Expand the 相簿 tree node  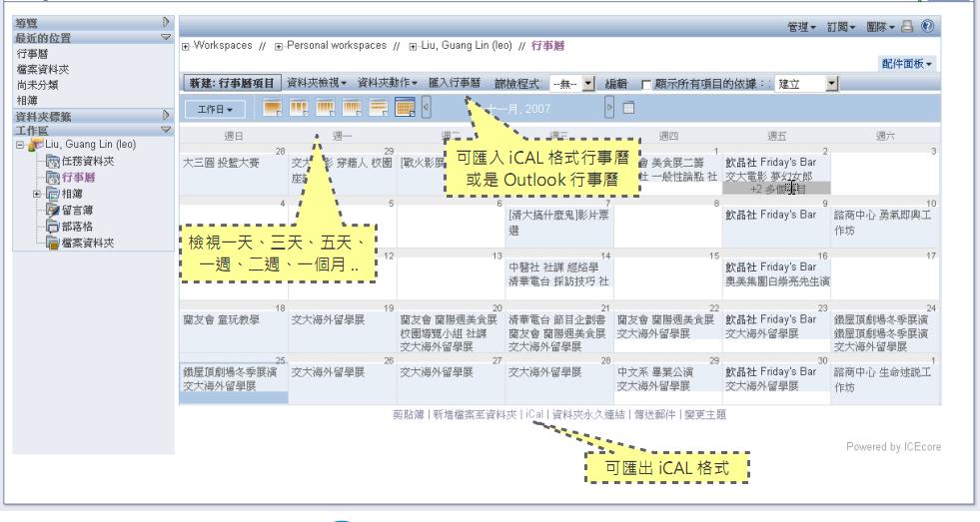point(37,195)
